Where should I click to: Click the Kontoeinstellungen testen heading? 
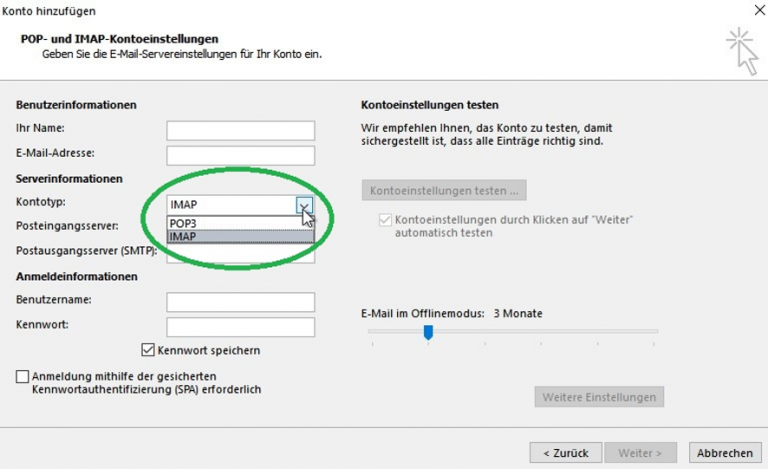pos(430,105)
